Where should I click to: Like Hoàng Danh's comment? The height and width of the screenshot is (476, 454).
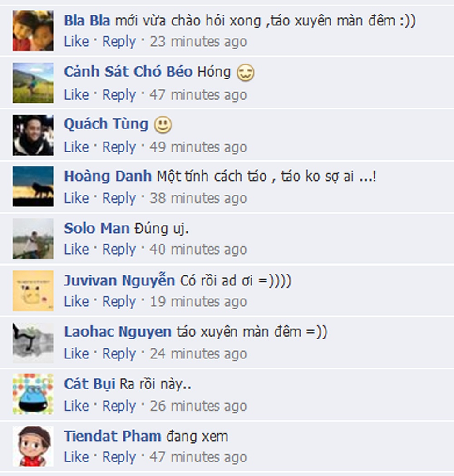(76, 198)
